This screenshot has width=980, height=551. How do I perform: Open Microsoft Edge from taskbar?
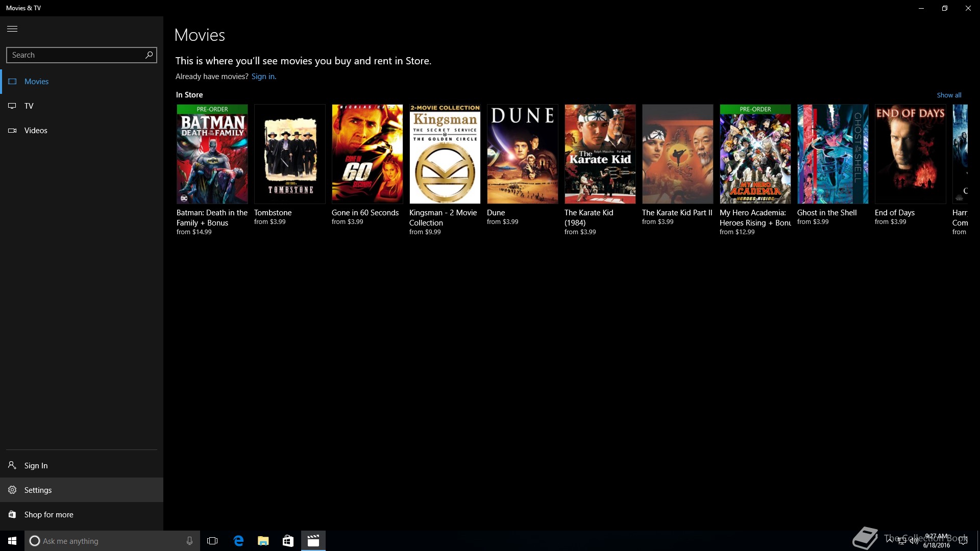pos(238,541)
